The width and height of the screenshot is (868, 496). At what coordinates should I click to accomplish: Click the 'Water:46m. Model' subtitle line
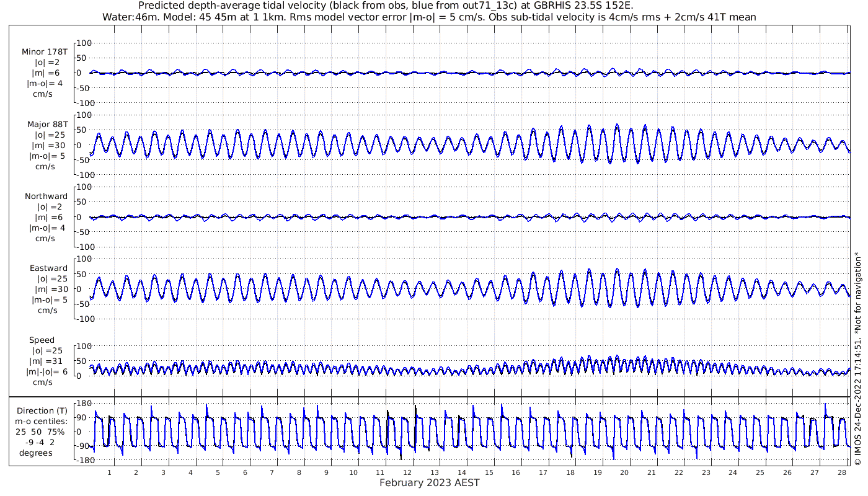pos(429,17)
